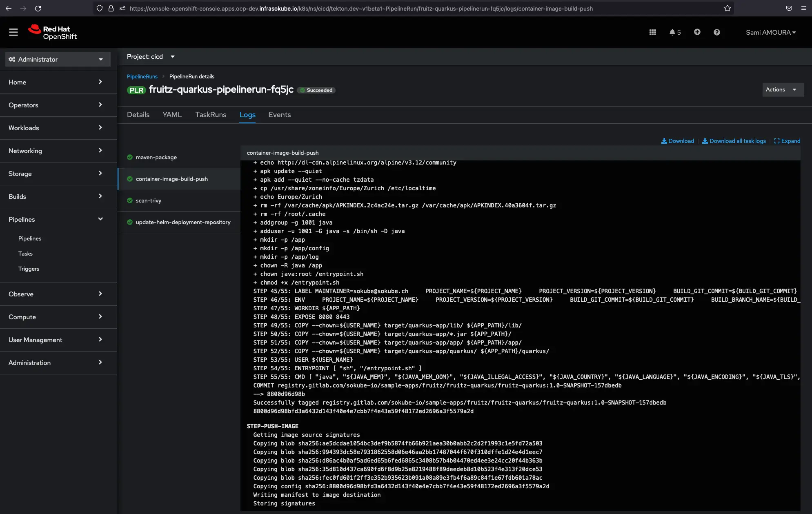This screenshot has height=514, width=812.
Task: Open the Red Hat OpenShift logo home
Action: point(52,32)
